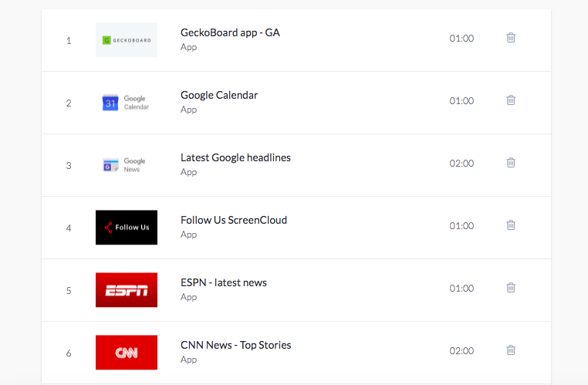Select the black Follow Us thumbnail
The height and width of the screenshot is (385, 588).
[x=127, y=228]
